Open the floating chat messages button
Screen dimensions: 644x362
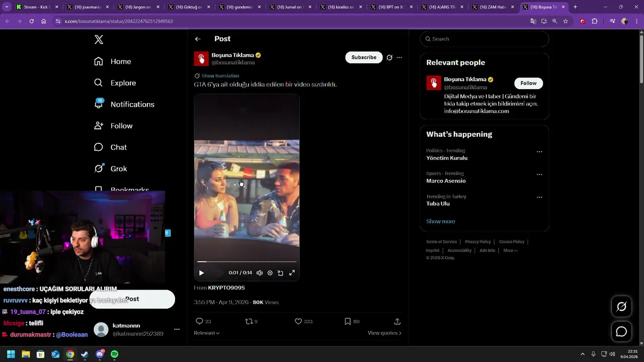(x=621, y=332)
